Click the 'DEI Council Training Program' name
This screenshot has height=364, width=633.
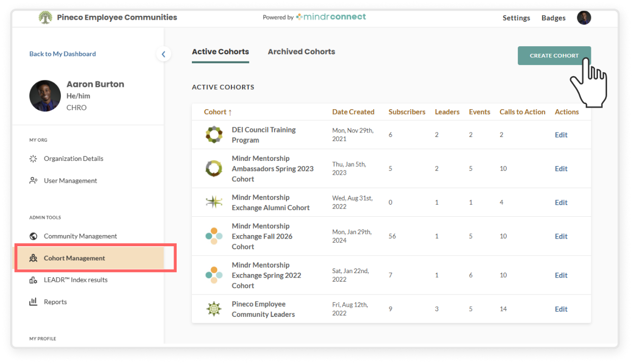pos(263,135)
